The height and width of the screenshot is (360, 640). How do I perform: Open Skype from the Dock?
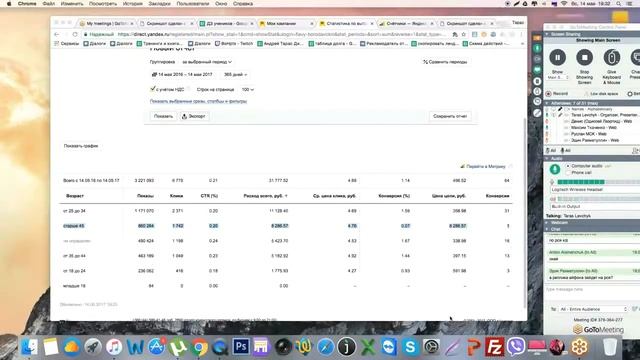pyautogui.click(x=410, y=347)
